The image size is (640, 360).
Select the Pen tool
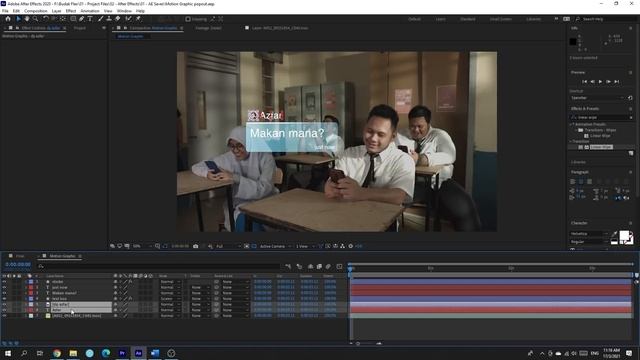[x=82, y=19]
